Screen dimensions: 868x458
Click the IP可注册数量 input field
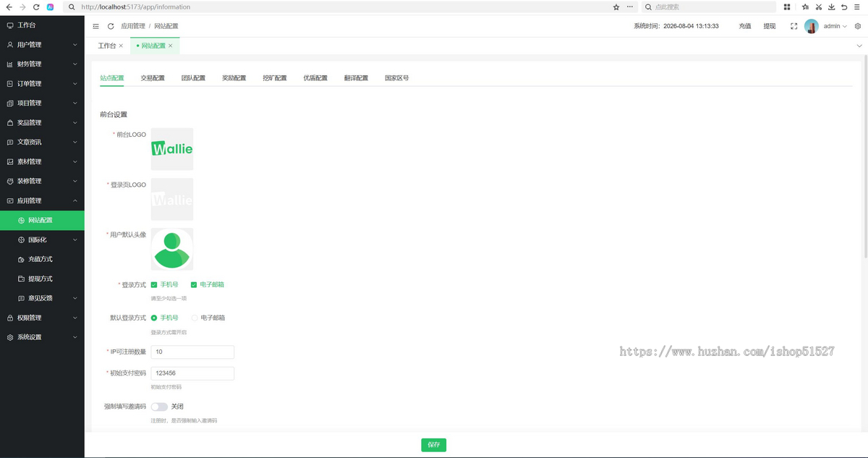(192, 352)
